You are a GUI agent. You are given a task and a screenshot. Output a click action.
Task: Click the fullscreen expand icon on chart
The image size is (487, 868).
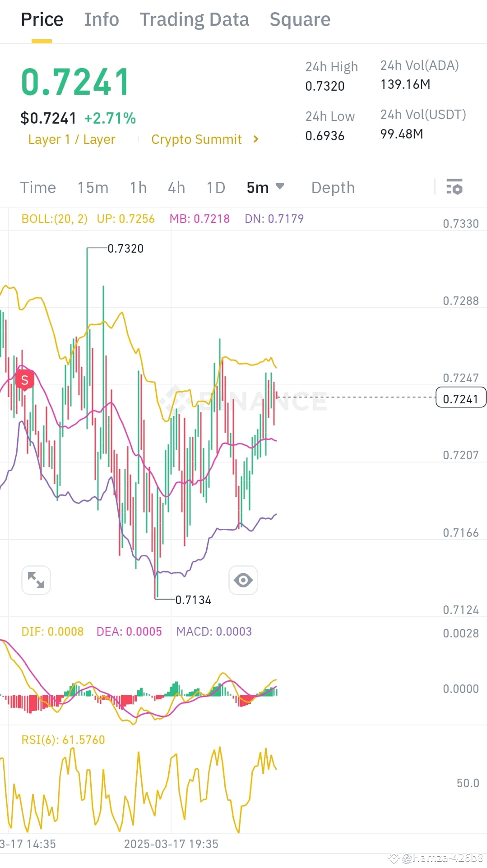(x=36, y=580)
